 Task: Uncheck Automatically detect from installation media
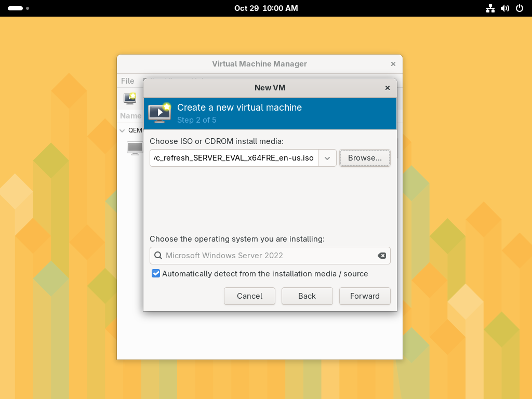(x=156, y=274)
